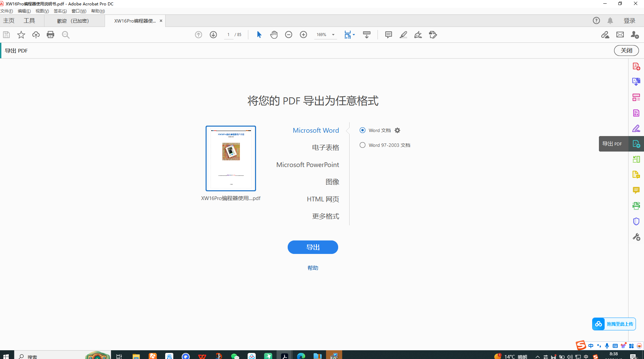The width and height of the screenshot is (644, 359).
Task: Select the Word 文档 radio option
Action: [x=362, y=130]
